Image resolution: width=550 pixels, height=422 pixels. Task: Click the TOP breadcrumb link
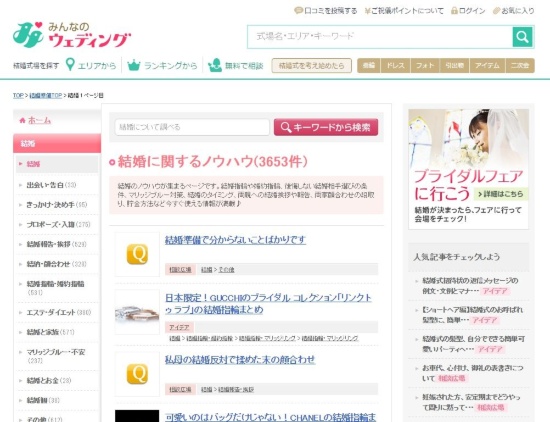coord(18,95)
